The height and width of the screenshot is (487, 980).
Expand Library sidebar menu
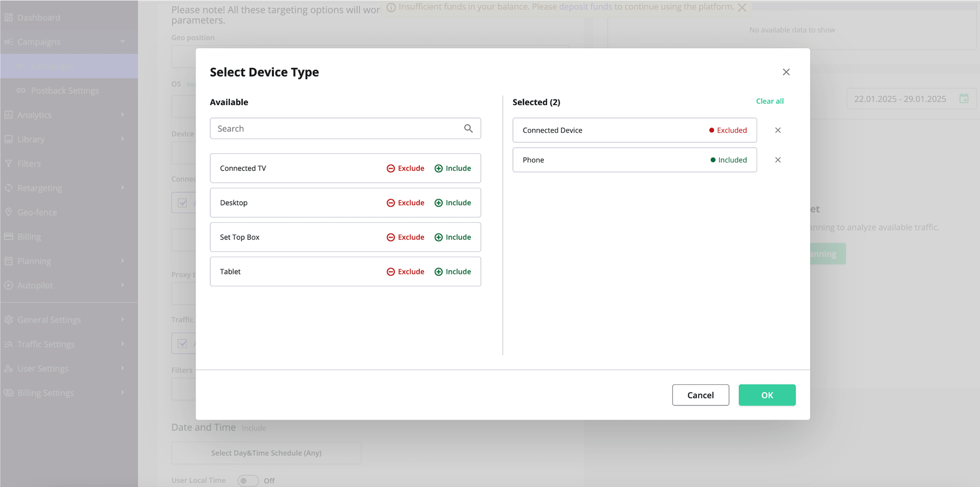pos(69,139)
